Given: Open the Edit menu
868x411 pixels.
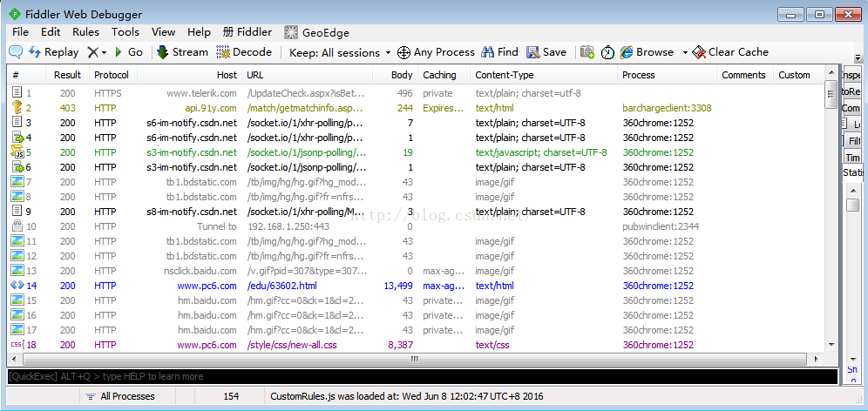Looking at the screenshot, I should point(51,32).
